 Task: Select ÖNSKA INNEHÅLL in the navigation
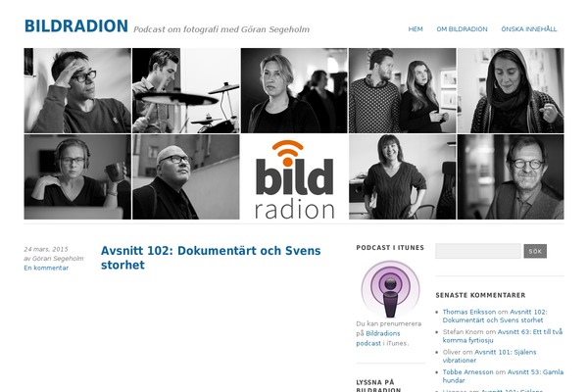[529, 29]
